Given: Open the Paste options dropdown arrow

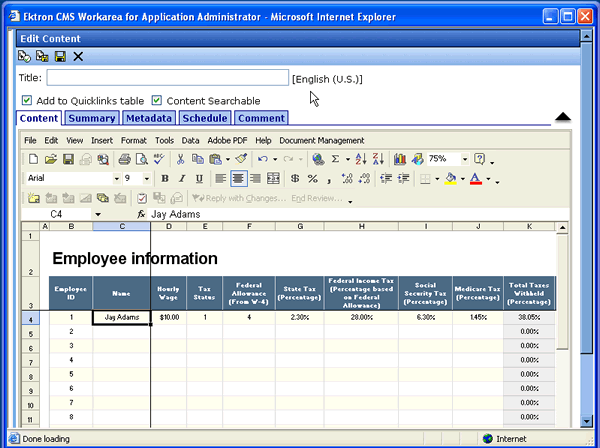Looking at the screenshot, I should pos(228,159).
